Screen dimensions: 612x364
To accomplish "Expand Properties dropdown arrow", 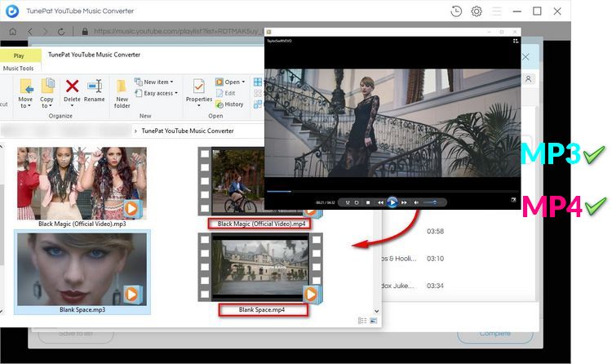I will pos(199,106).
